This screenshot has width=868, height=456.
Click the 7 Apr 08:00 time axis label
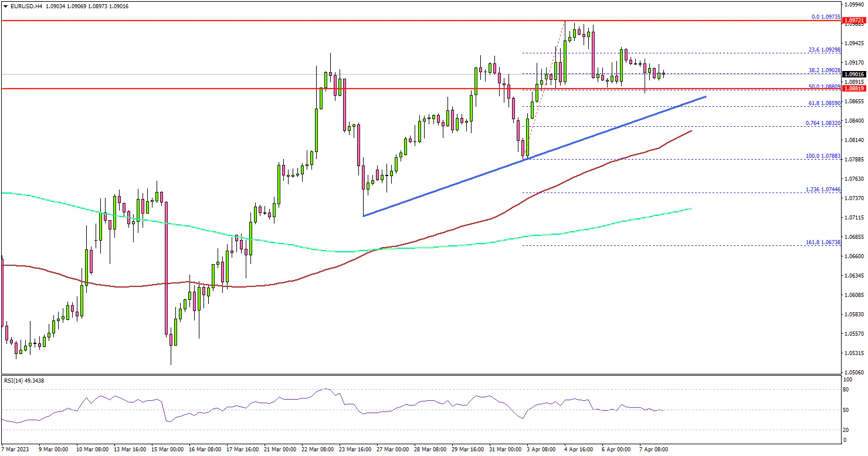(653, 450)
